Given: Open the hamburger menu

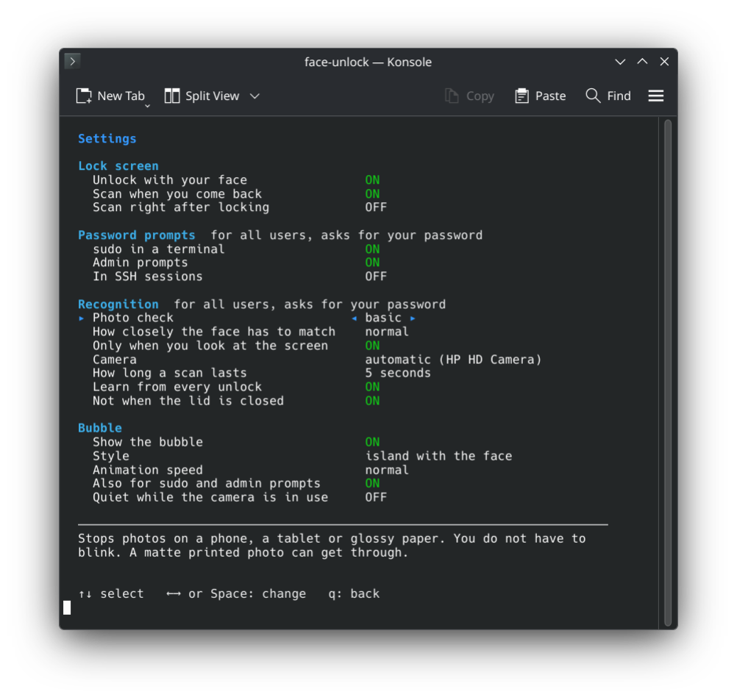Looking at the screenshot, I should [655, 96].
